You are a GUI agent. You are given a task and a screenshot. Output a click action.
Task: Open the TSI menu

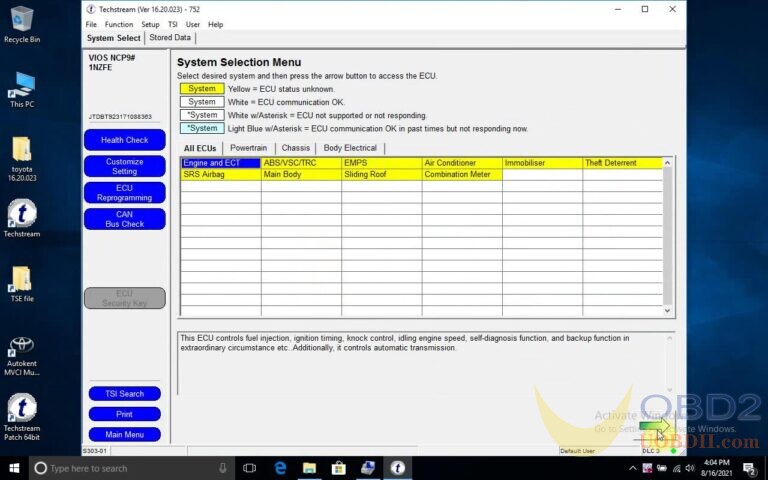click(x=172, y=24)
